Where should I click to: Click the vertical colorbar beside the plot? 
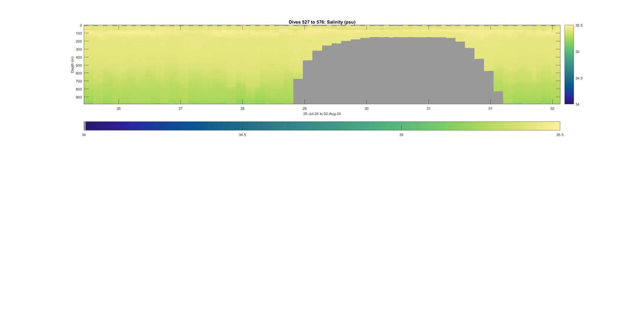[569, 64]
